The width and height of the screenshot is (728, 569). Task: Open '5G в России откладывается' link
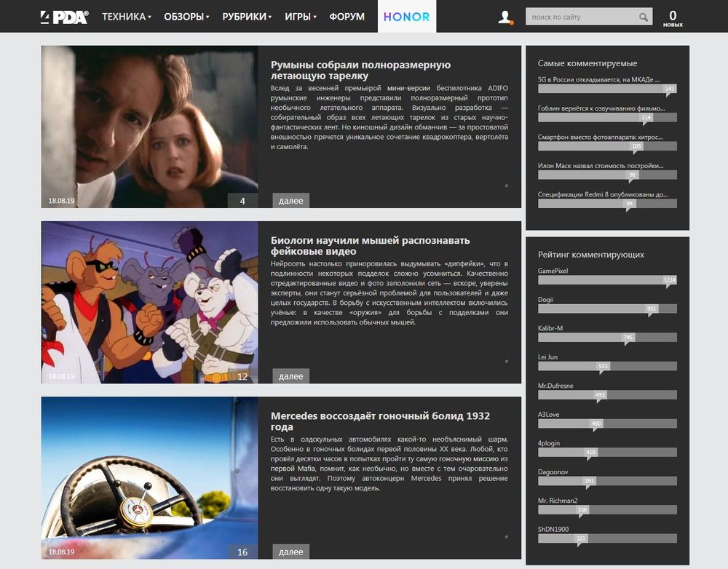(598, 79)
